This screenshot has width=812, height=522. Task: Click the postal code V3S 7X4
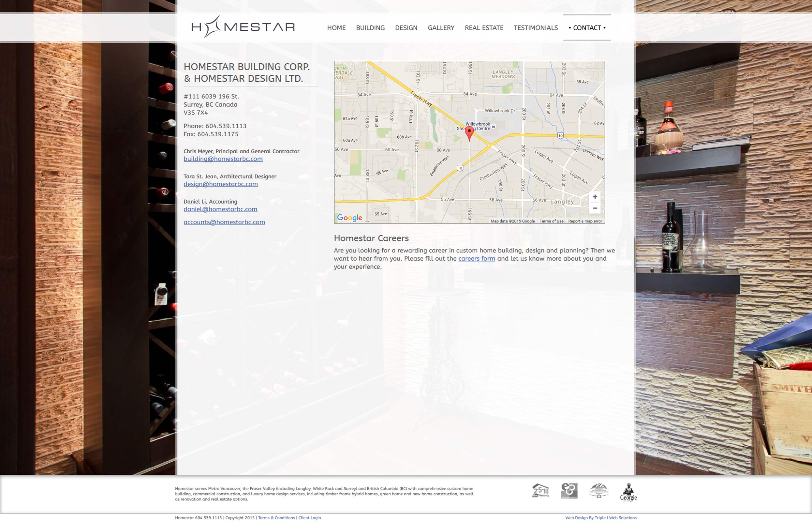pyautogui.click(x=196, y=113)
